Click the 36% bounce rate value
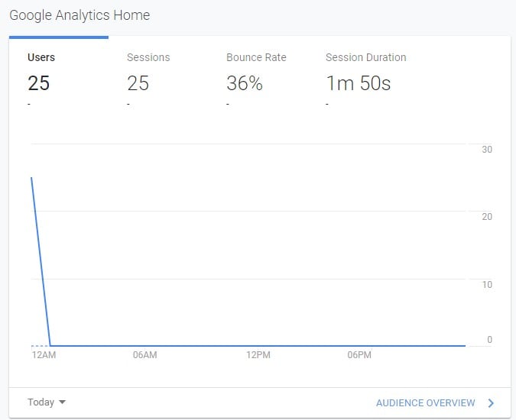Image resolution: width=516 pixels, height=420 pixels. point(245,83)
